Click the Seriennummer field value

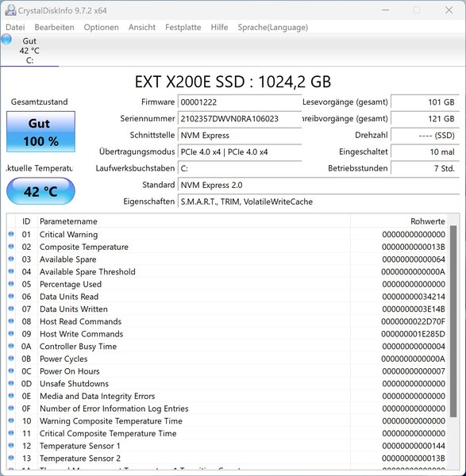pos(240,118)
